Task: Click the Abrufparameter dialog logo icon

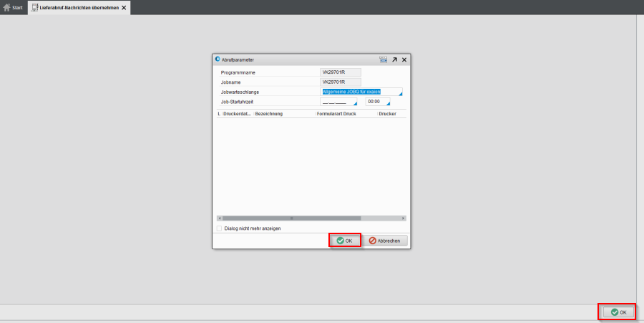Action: 218,59
